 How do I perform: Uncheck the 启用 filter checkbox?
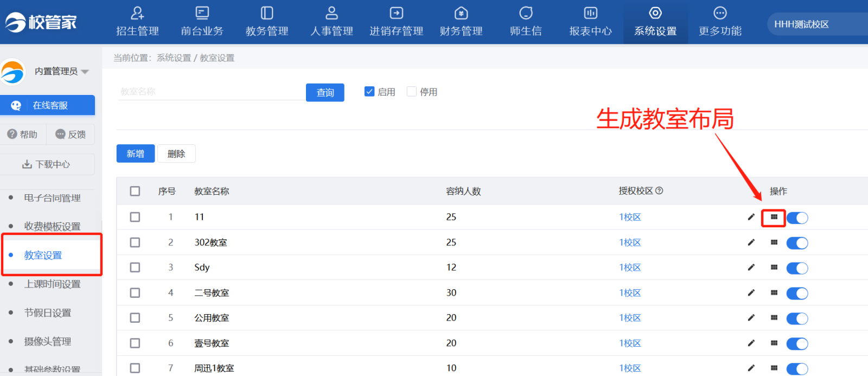(x=369, y=92)
